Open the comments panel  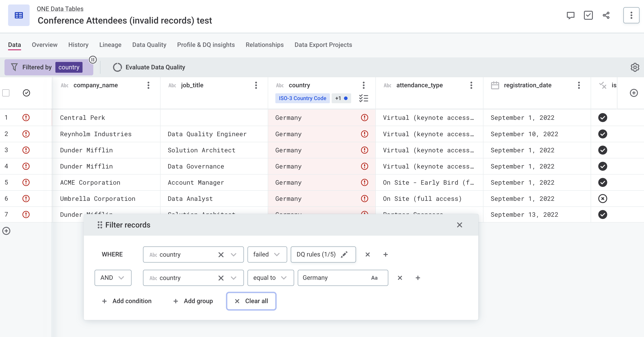[x=570, y=15]
